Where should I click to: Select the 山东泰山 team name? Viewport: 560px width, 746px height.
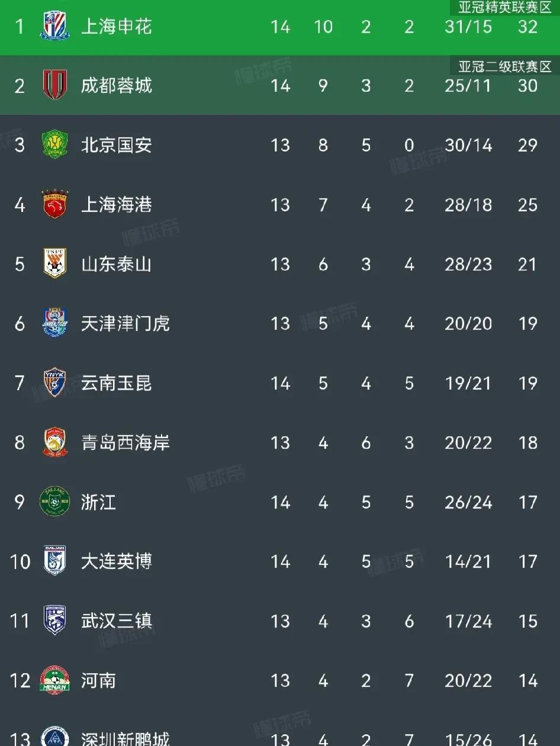[x=117, y=264]
